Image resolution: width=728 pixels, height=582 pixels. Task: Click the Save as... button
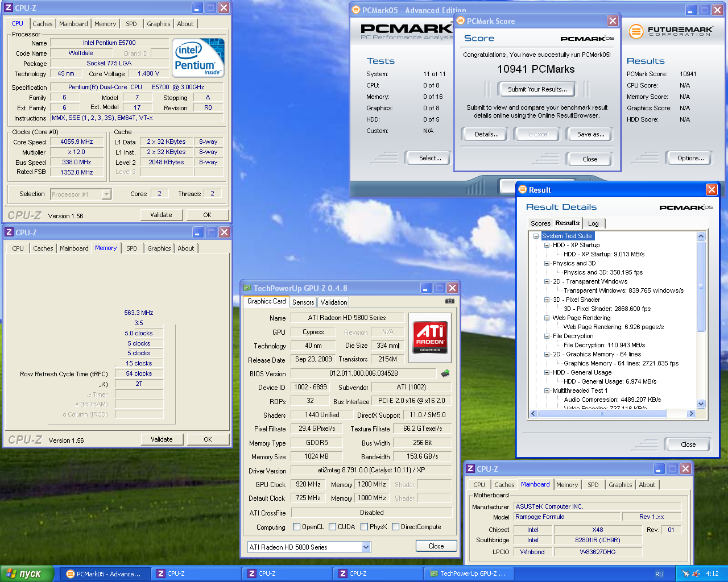tap(590, 134)
